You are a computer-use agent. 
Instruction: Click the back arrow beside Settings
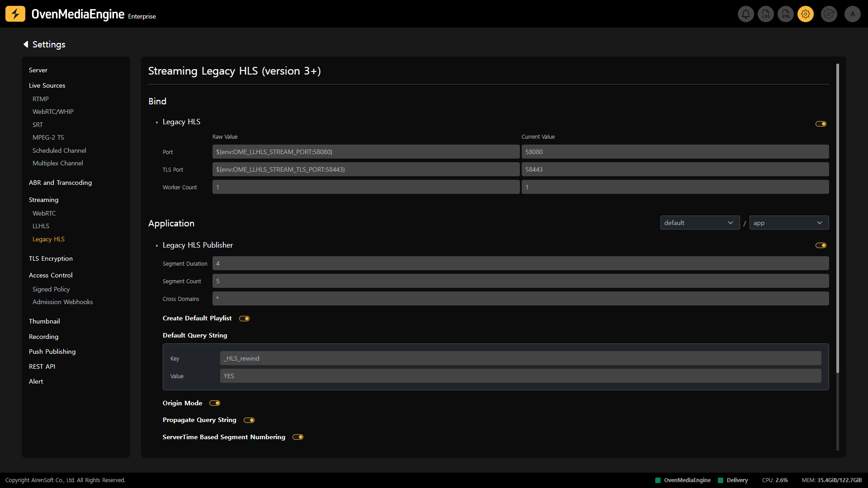pyautogui.click(x=26, y=44)
